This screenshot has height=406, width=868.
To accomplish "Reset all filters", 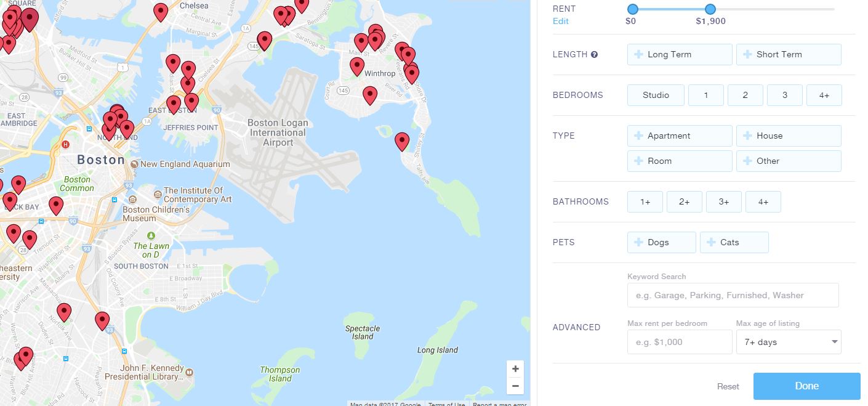I will [728, 386].
